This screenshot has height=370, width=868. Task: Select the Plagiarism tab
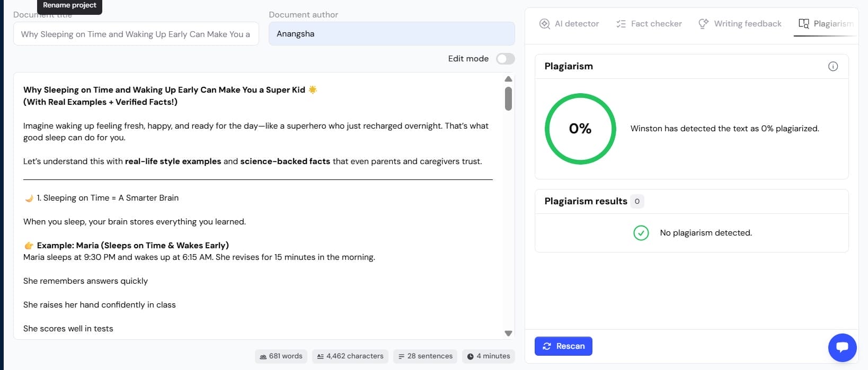tap(826, 24)
